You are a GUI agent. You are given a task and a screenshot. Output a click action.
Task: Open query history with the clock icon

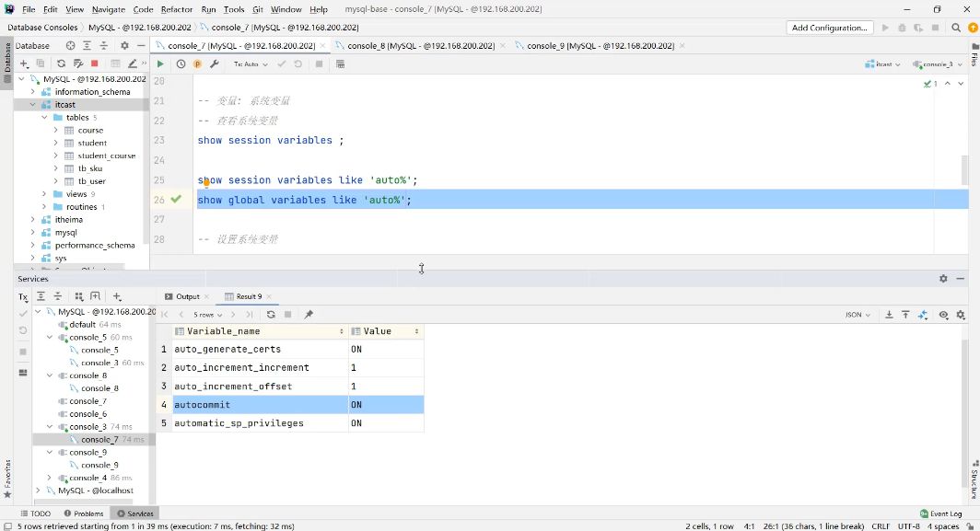click(181, 64)
